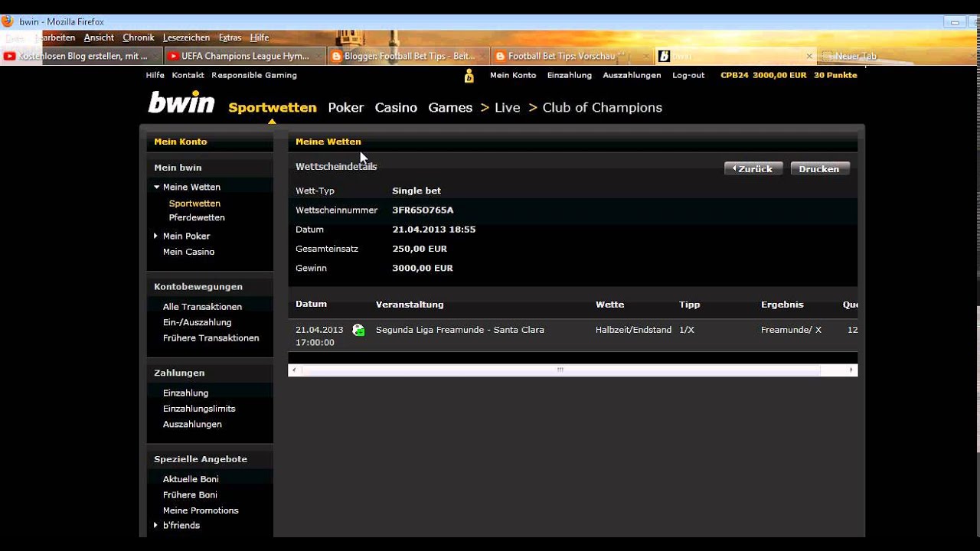The width and height of the screenshot is (980, 551).
Task: Open Club of Champions
Action: pyautogui.click(x=602, y=108)
